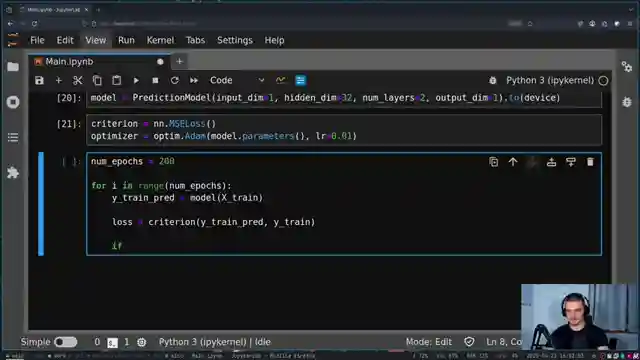Click the Ln 8 cursor position indicator
This screenshot has height=360, width=640.
pyautogui.click(x=504, y=342)
